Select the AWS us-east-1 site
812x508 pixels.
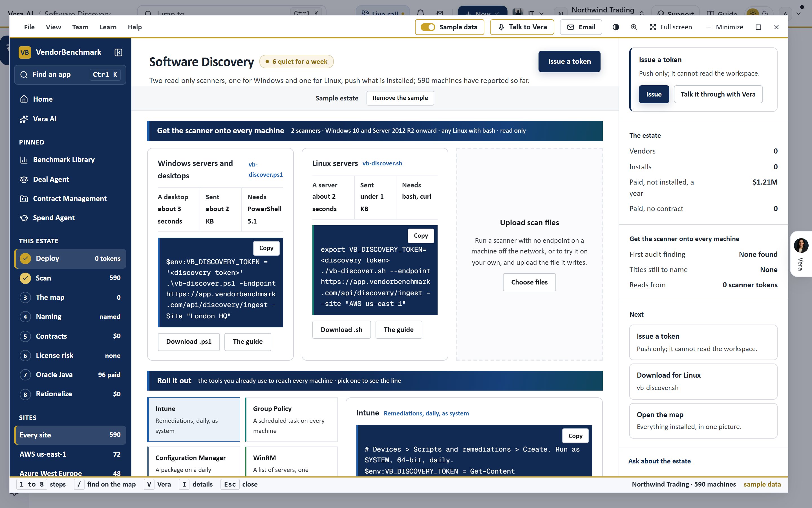click(70, 454)
